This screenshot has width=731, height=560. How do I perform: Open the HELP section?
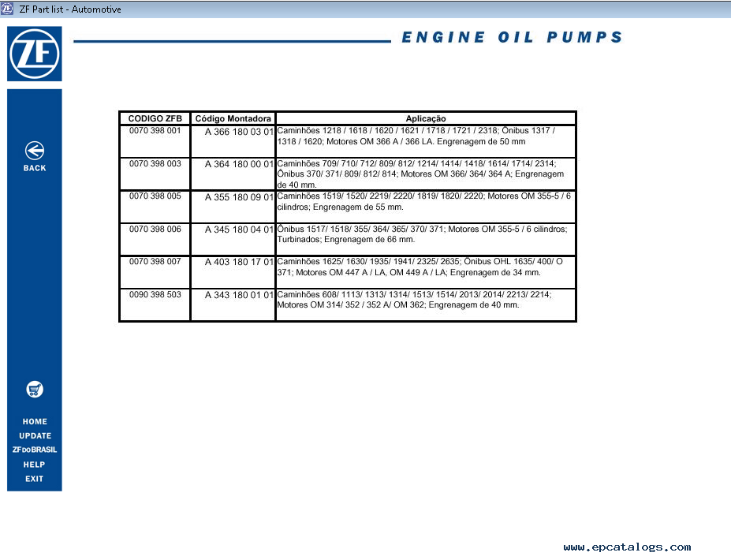pyautogui.click(x=34, y=465)
